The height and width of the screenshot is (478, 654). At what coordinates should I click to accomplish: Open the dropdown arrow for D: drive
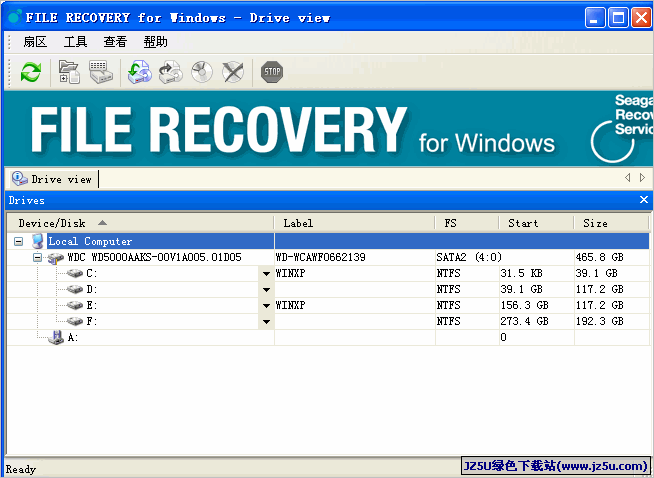coord(266,289)
